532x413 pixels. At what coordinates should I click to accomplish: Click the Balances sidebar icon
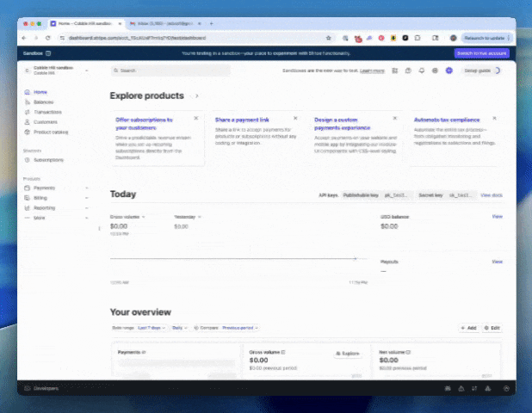click(28, 102)
